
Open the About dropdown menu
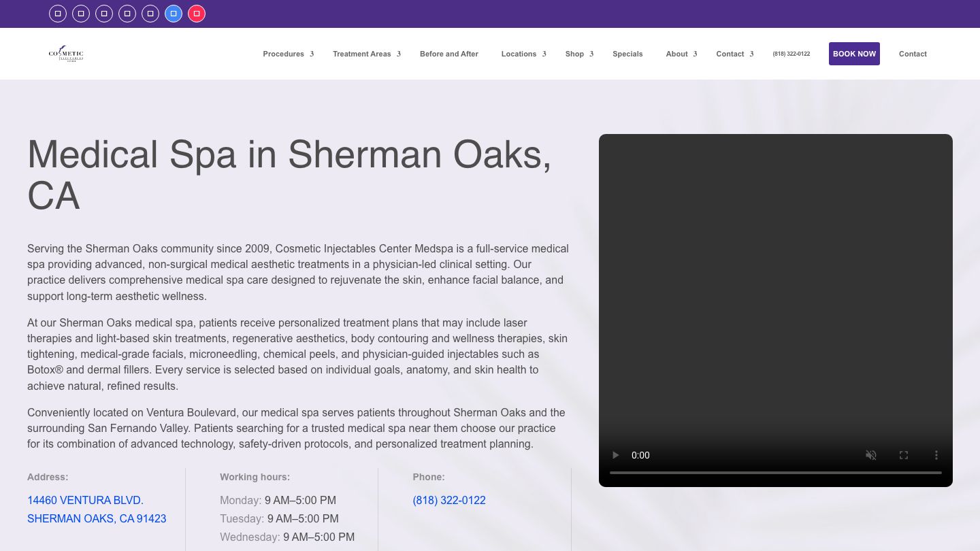pyautogui.click(x=681, y=54)
